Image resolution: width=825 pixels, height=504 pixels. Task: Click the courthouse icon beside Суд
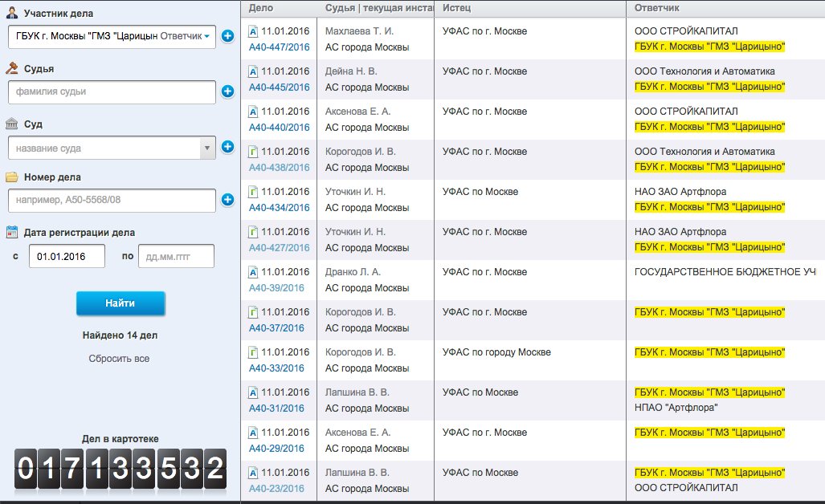11,124
